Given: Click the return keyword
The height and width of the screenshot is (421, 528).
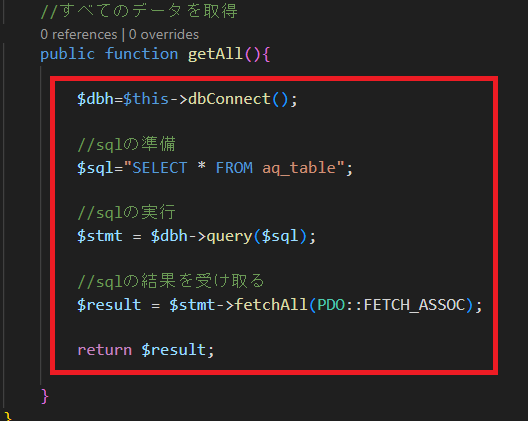Looking at the screenshot, I should 105,350.
